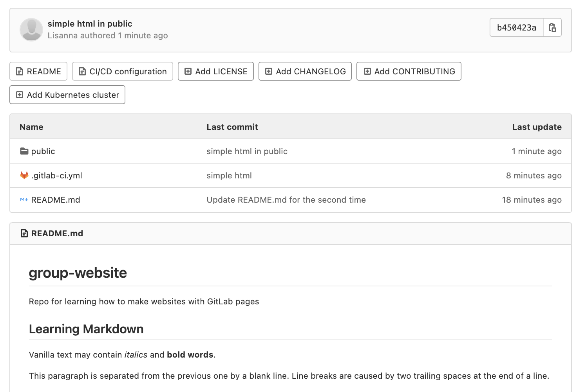Open commit 'Update README.md for the second time'

tap(286, 200)
